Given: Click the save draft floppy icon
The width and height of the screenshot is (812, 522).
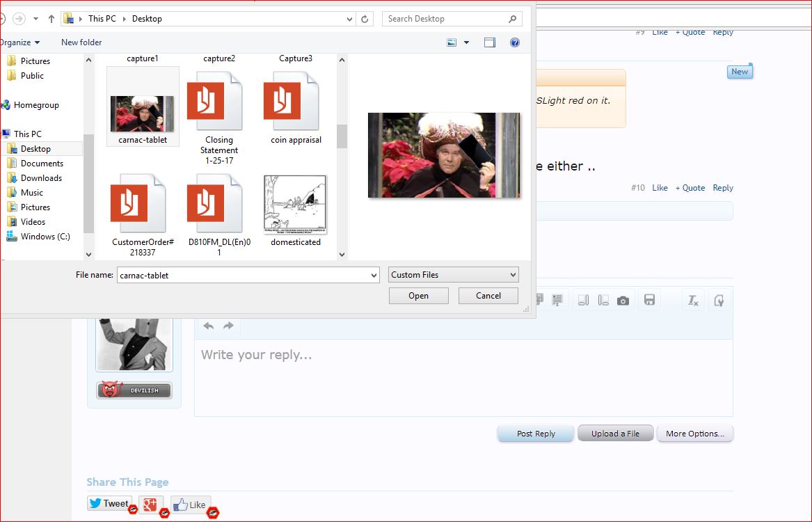Looking at the screenshot, I should click(x=649, y=300).
